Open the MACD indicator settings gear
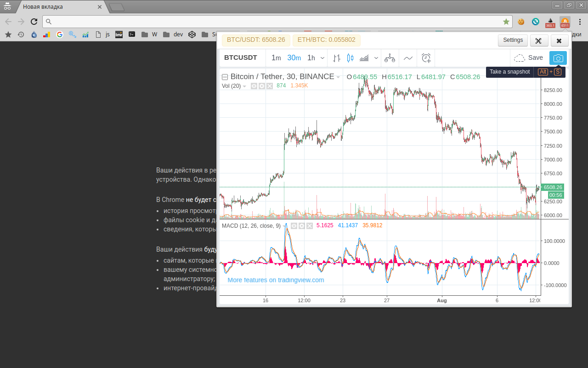The height and width of the screenshot is (368, 588). pyautogui.click(x=302, y=226)
